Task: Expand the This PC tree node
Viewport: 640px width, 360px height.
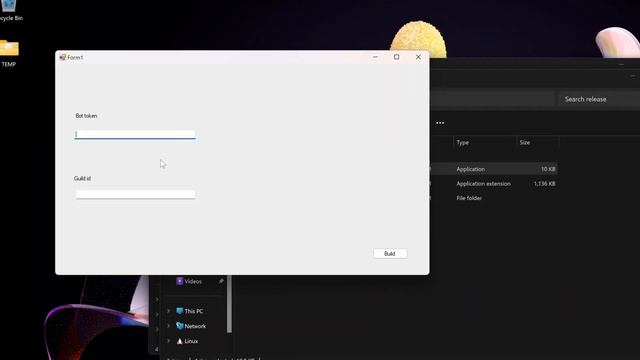Action: tap(169, 311)
